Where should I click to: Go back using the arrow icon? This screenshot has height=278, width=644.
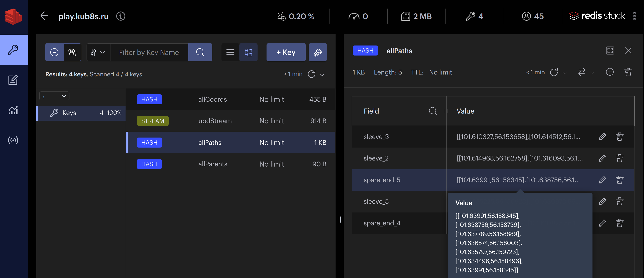[x=44, y=16]
